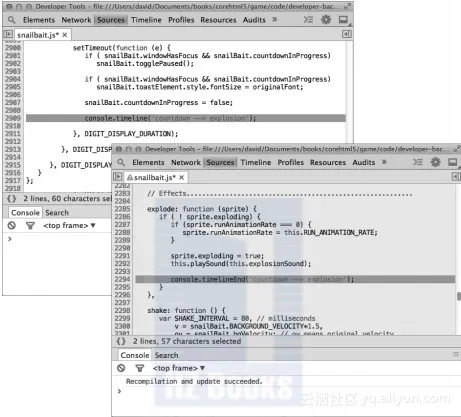Pretty print braces icon in the back window
Image resolution: width=461 pixels, height=417 pixels.
11,199
